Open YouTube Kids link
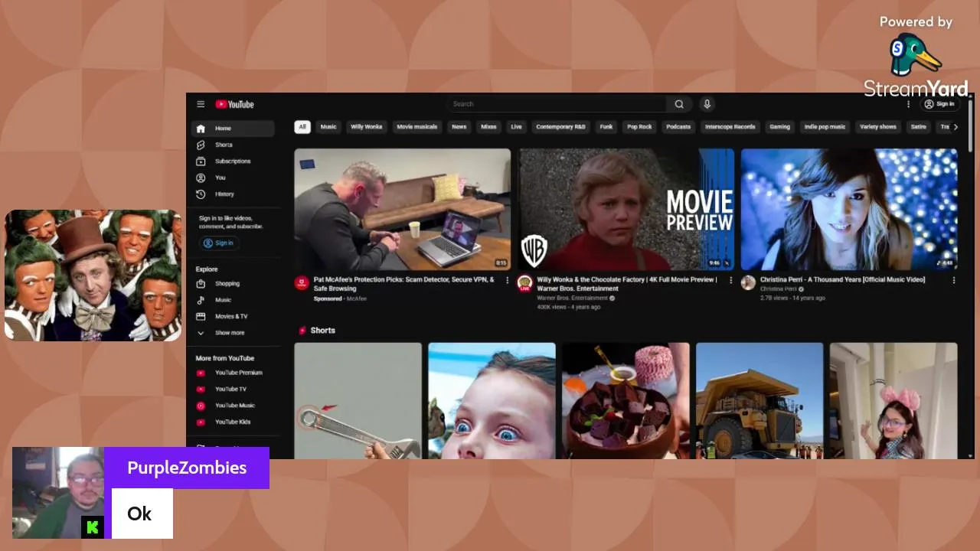 point(231,422)
